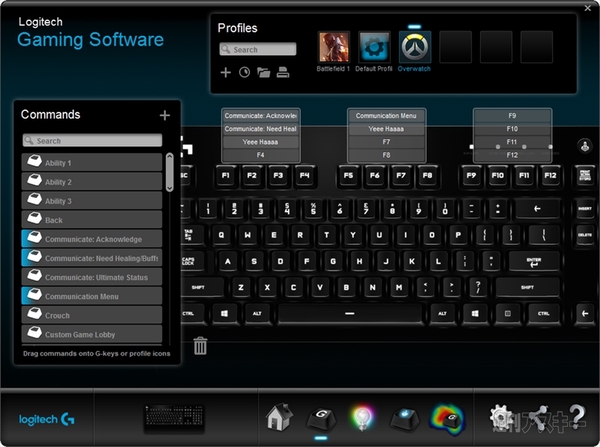Select the Crouch command

(92, 315)
